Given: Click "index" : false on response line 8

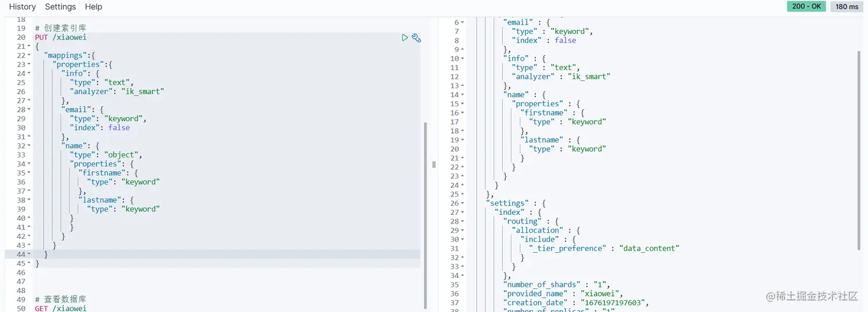Looking at the screenshot, I should 544,41.
